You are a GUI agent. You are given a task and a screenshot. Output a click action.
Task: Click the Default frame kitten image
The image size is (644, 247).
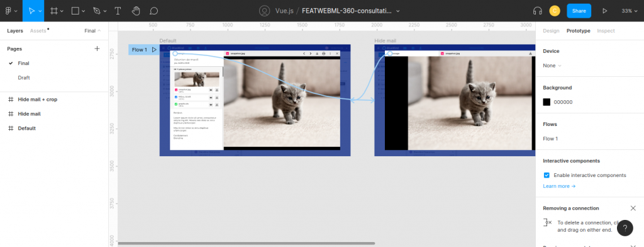click(282, 103)
